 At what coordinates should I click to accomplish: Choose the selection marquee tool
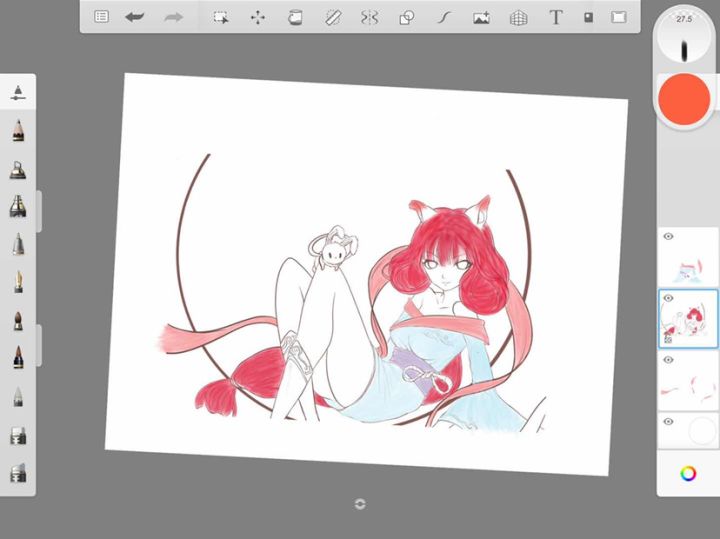tap(221, 17)
